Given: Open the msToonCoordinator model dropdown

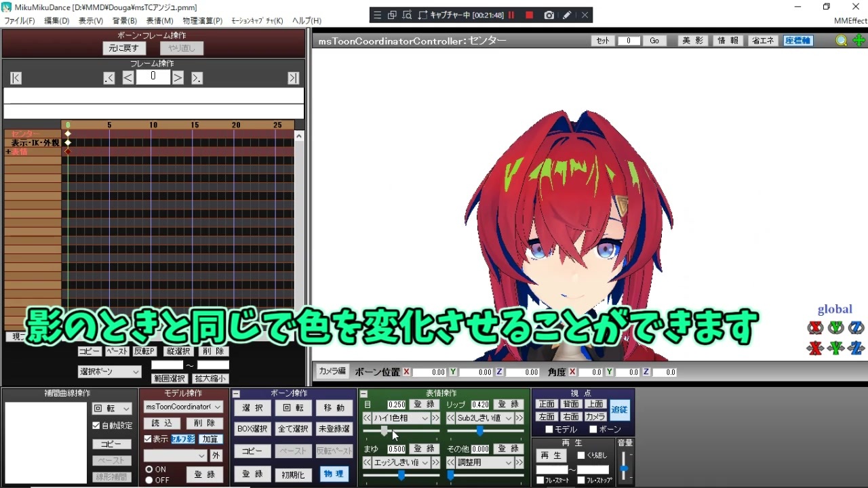Looking at the screenshot, I should point(183,407).
